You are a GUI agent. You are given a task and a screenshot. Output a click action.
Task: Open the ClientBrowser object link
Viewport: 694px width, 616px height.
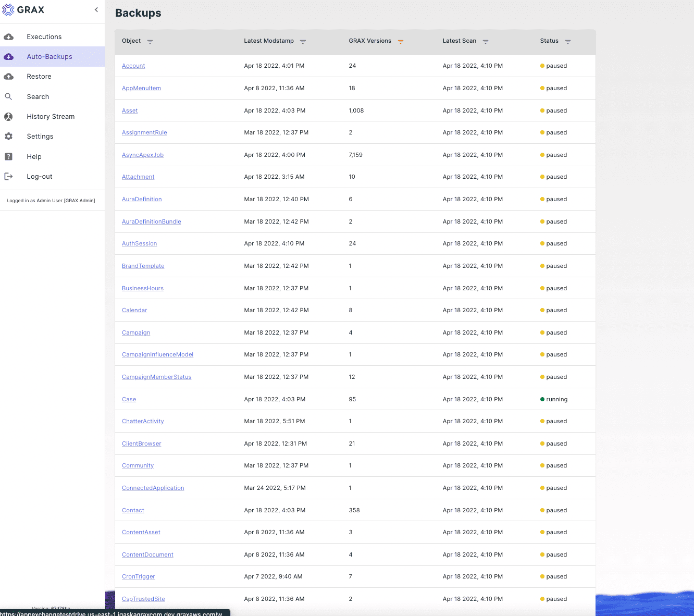click(142, 444)
